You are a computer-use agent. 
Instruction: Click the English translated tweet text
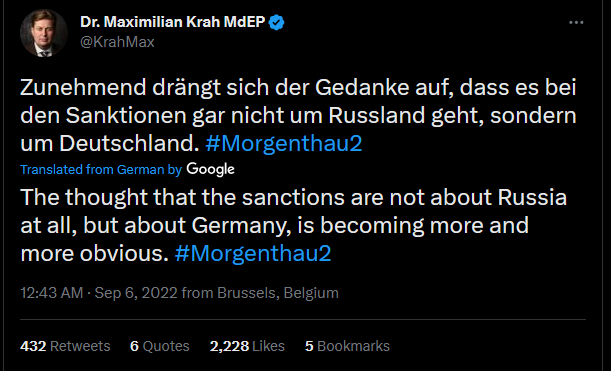294,225
